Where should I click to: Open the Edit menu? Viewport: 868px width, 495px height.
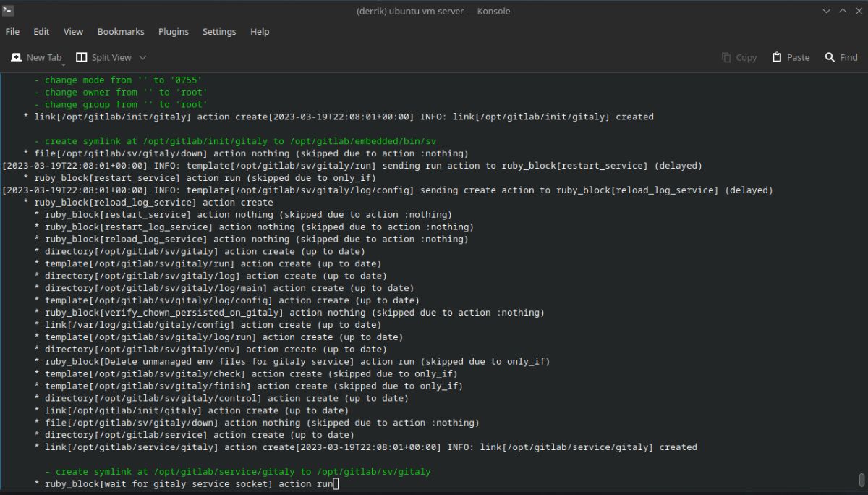coord(41,32)
